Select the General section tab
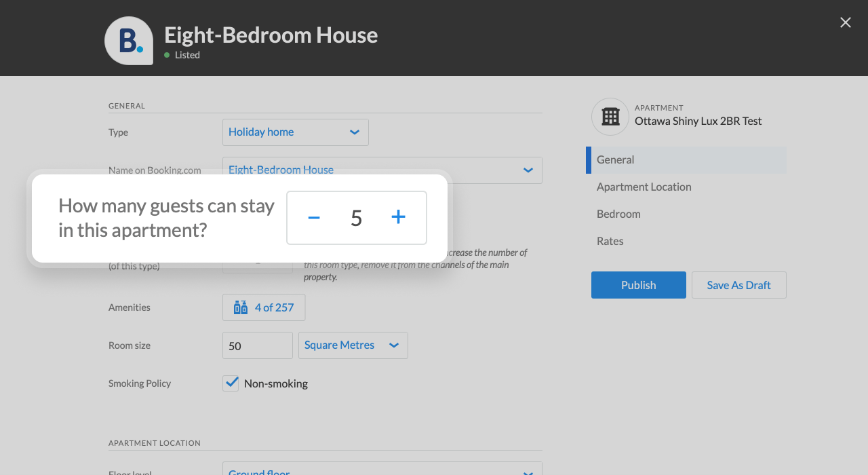868x475 pixels. click(685, 160)
